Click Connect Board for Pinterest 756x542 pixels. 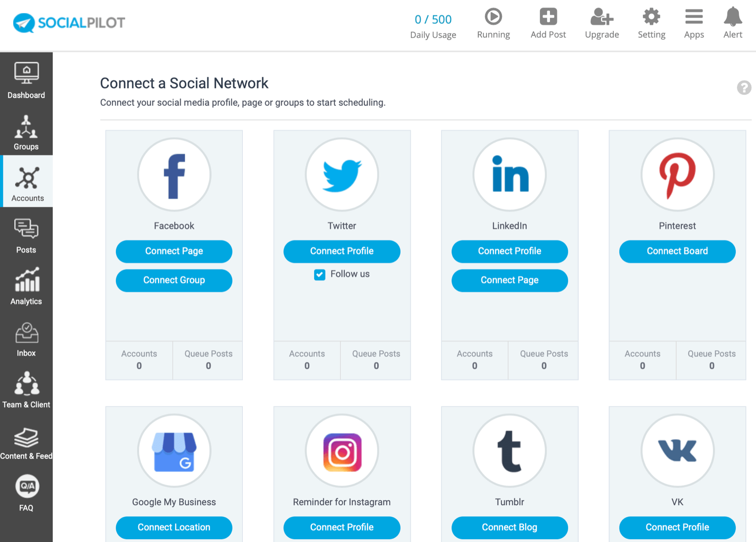tap(677, 251)
